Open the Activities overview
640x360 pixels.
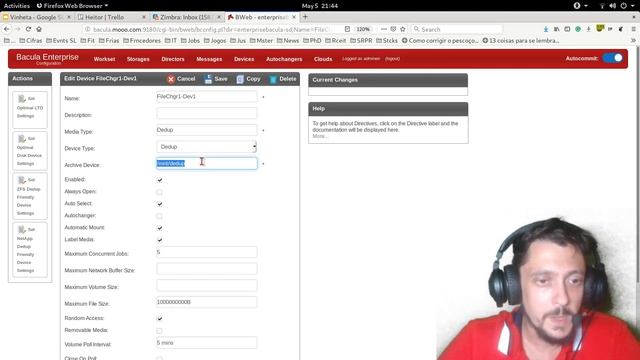(x=17, y=6)
